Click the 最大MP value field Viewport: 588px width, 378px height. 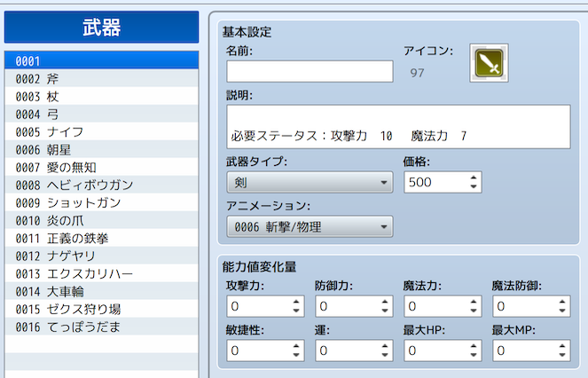coord(522,350)
